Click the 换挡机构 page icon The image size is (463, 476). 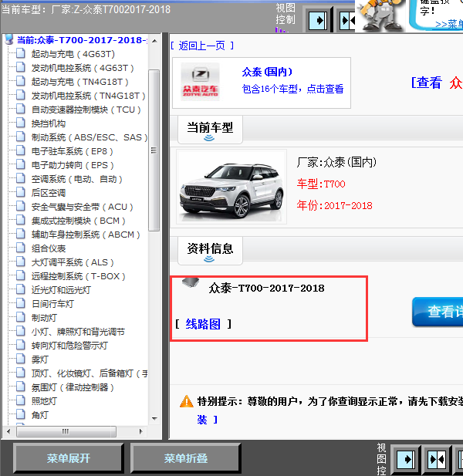pos(21,123)
